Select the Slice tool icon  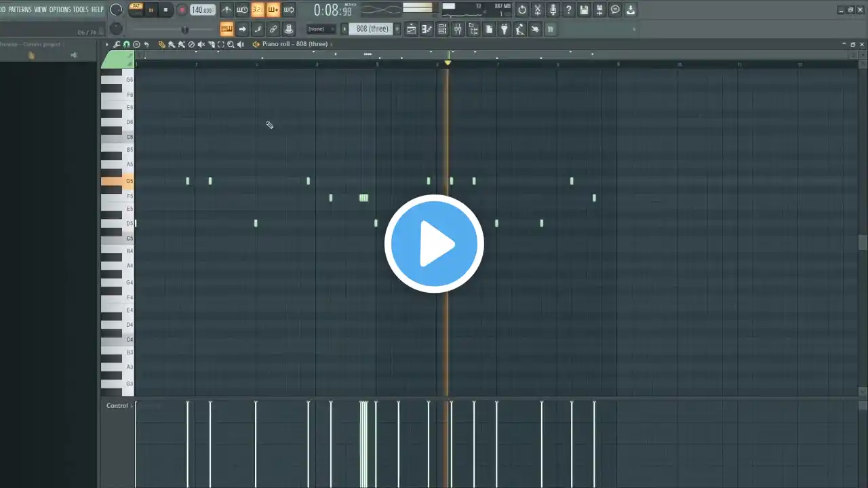(x=211, y=44)
